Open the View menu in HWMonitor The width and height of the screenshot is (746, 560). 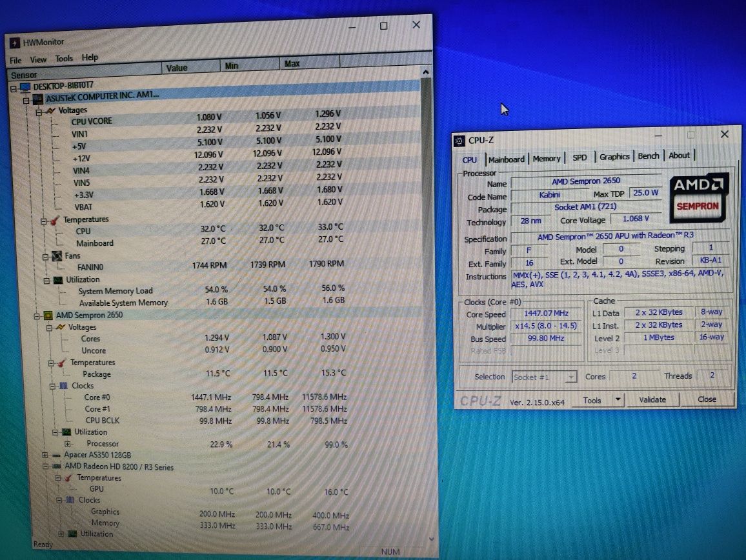pos(38,59)
